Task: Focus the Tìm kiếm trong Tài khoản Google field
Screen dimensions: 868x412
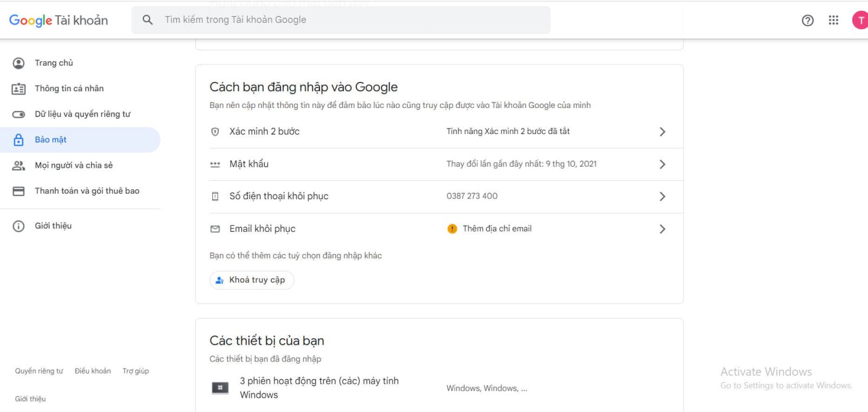Action: (x=341, y=20)
